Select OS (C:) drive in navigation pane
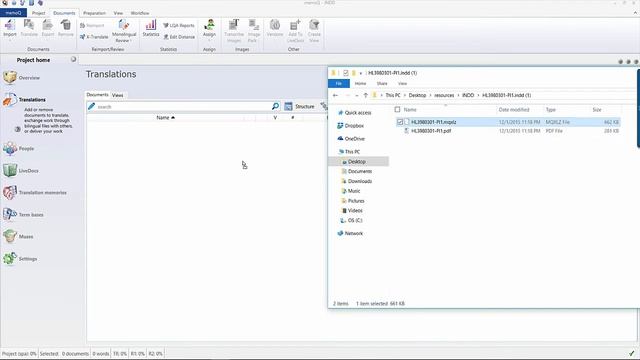Viewport: 640px width, 360px height. tap(351, 220)
